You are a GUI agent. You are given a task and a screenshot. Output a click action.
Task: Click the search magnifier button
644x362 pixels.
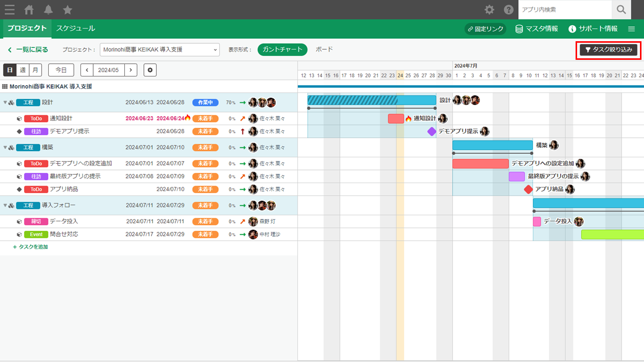coord(621,10)
